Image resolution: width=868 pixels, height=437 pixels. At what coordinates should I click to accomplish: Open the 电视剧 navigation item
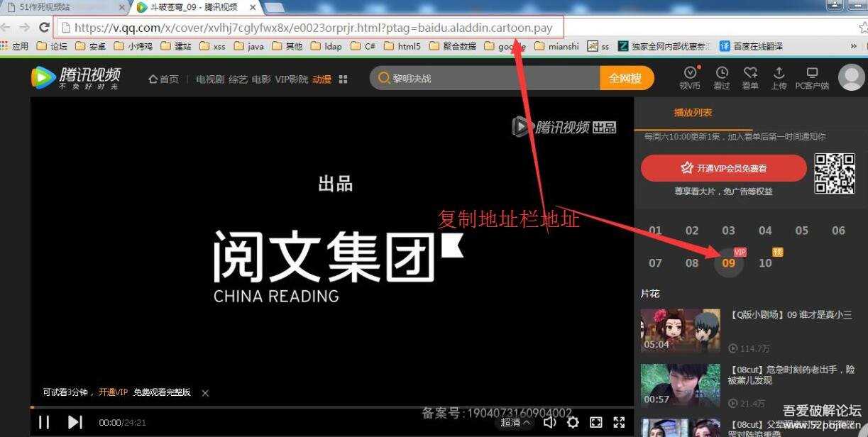click(x=210, y=79)
